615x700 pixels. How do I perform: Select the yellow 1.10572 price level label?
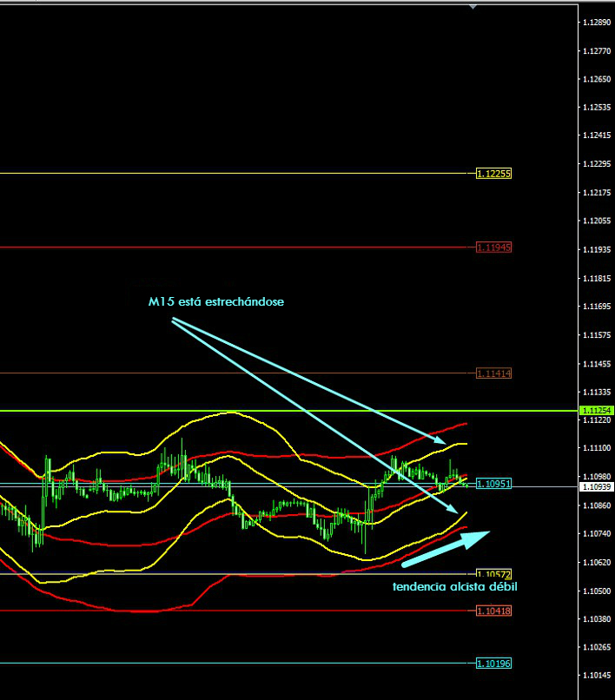click(493, 574)
